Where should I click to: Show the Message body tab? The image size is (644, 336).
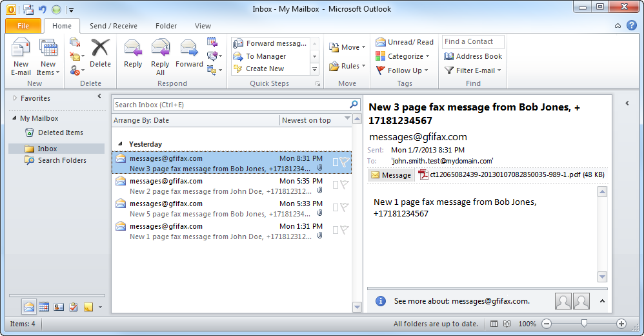390,175
